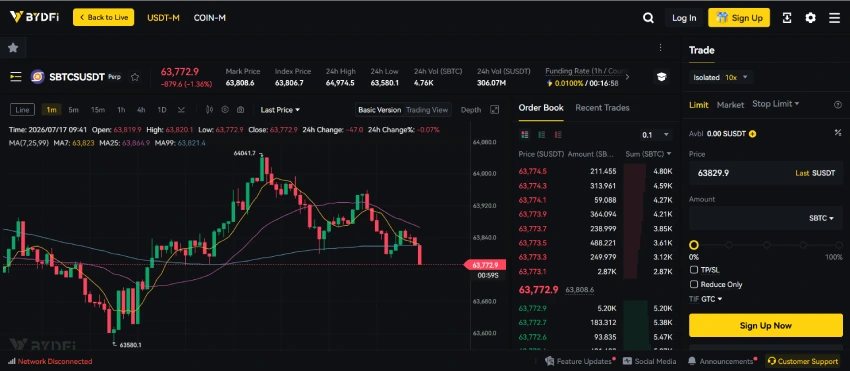This screenshot has width=850, height=371.
Task: Click the 100% end of amount slider
Action: pos(839,245)
